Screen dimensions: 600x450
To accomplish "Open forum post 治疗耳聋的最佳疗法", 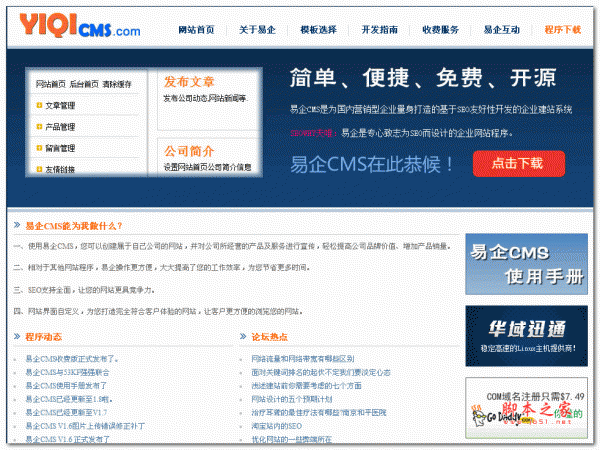I will click(x=319, y=412).
